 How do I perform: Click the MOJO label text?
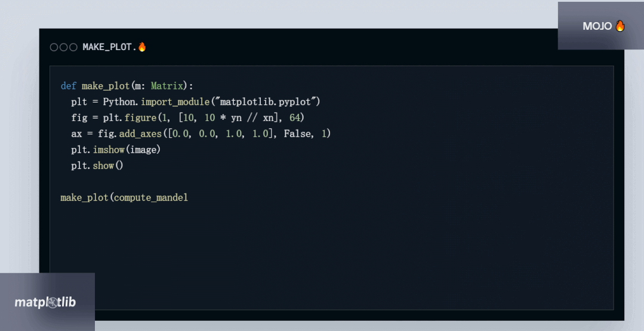597,26
